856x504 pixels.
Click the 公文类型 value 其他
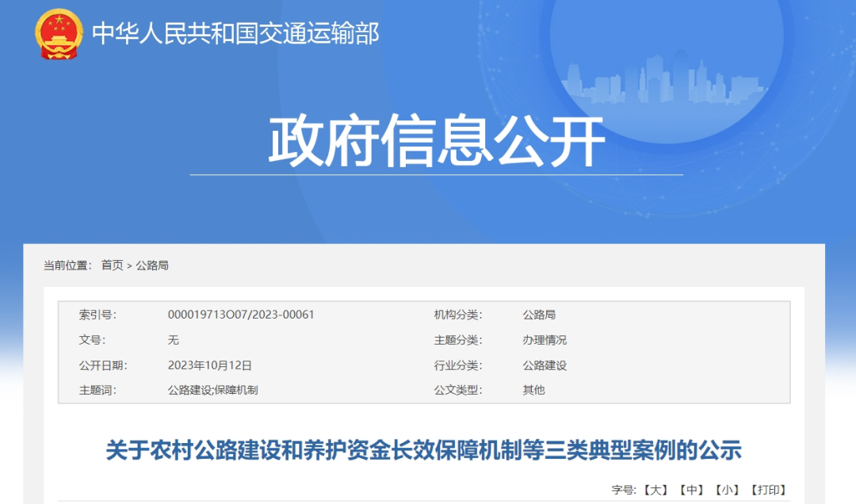point(533,390)
